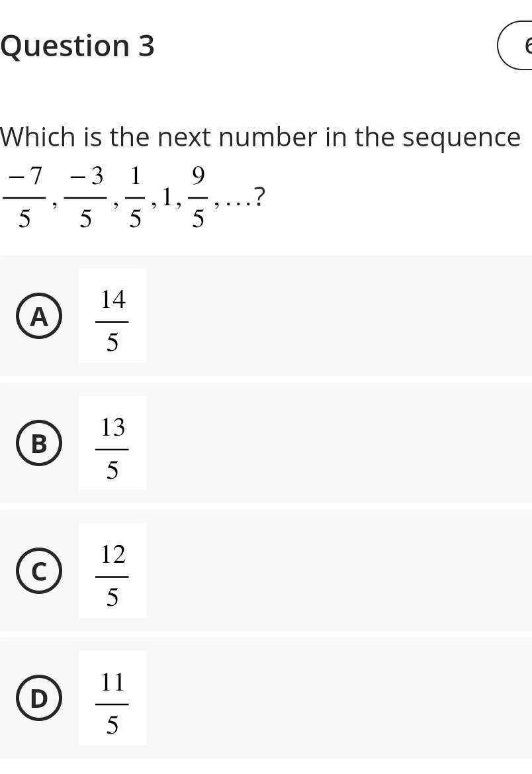Select answer option C
This screenshot has height=774, width=532.
pos(265,570)
